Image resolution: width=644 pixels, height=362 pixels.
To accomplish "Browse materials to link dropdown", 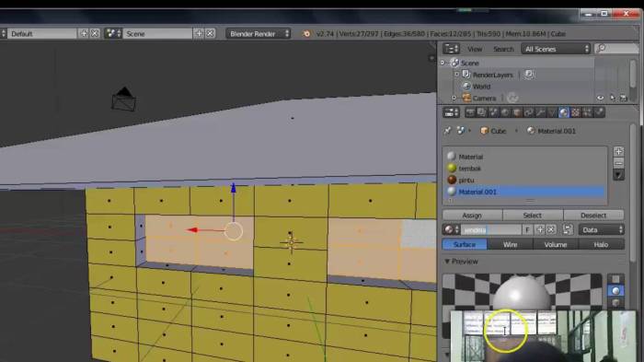I will pos(452,229).
